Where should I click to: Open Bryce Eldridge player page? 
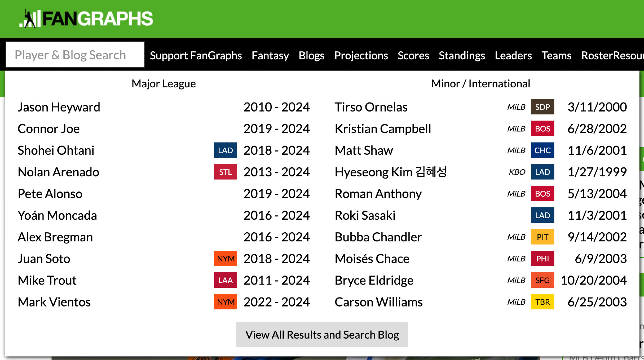tap(374, 280)
